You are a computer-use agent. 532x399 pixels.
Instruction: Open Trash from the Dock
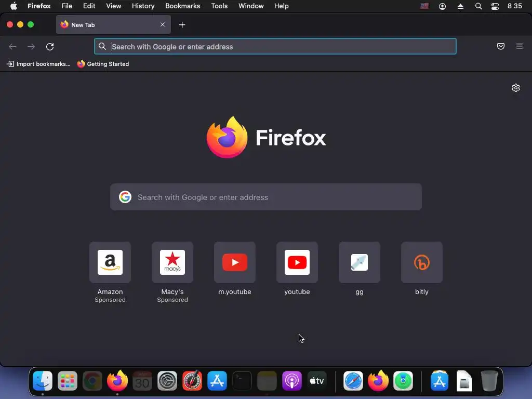coord(489,381)
